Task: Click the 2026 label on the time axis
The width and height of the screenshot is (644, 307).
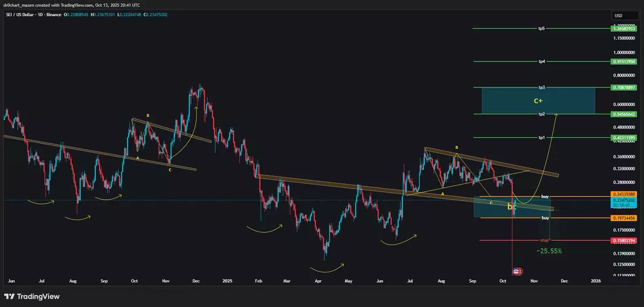Action: (596, 281)
